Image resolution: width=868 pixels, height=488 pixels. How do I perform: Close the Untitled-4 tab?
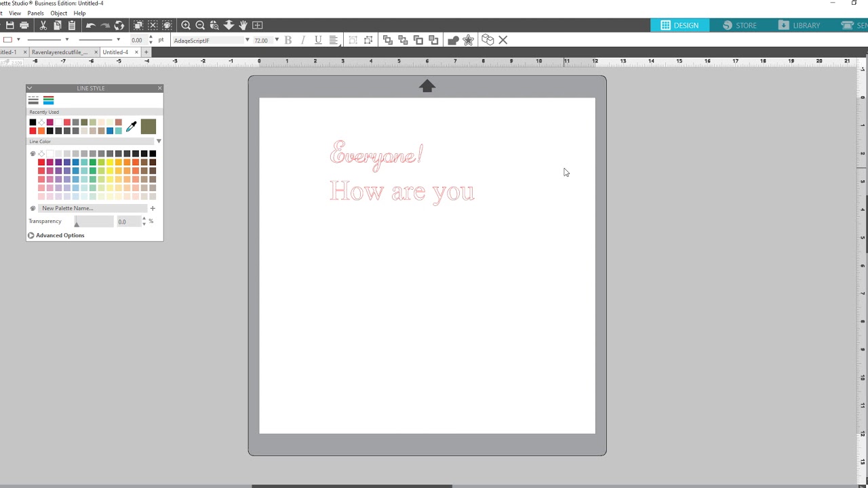[136, 52]
